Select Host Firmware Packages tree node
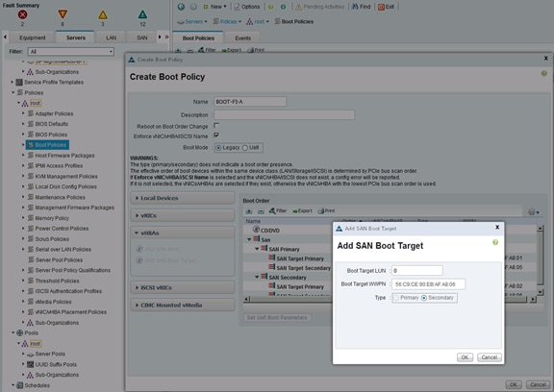 click(64, 156)
